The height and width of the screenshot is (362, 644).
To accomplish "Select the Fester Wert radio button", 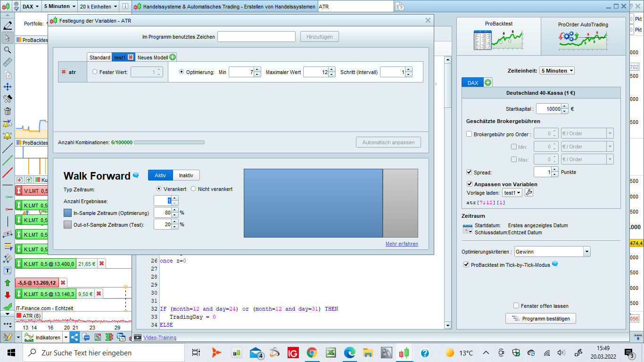I will tap(95, 72).
